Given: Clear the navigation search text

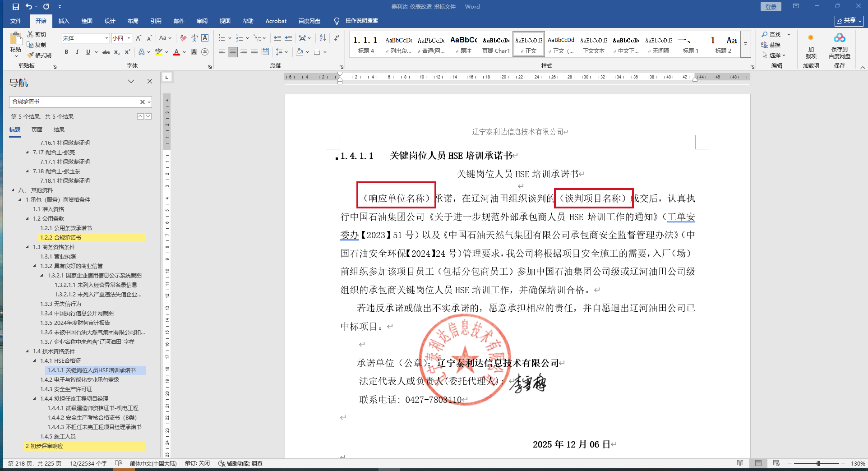Looking at the screenshot, I should 142,102.
